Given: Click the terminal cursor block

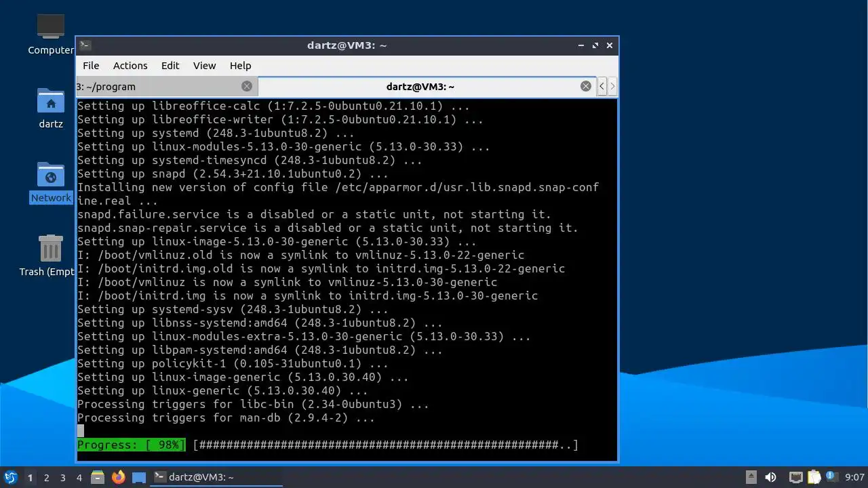Looking at the screenshot, I should [x=81, y=431].
